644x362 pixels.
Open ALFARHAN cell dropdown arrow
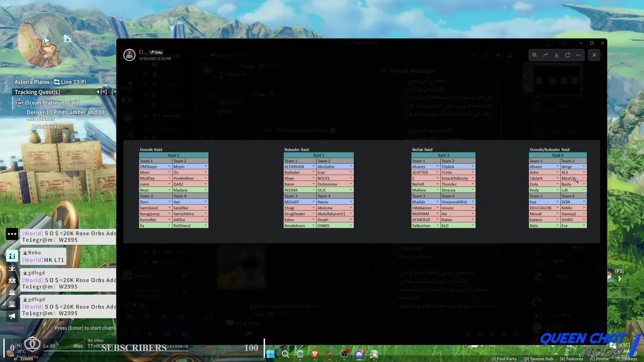click(313, 166)
